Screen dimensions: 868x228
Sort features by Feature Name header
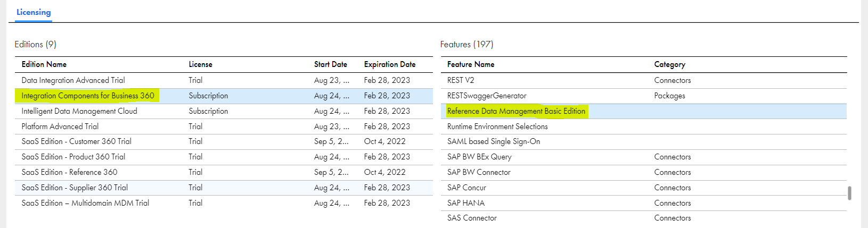471,64
